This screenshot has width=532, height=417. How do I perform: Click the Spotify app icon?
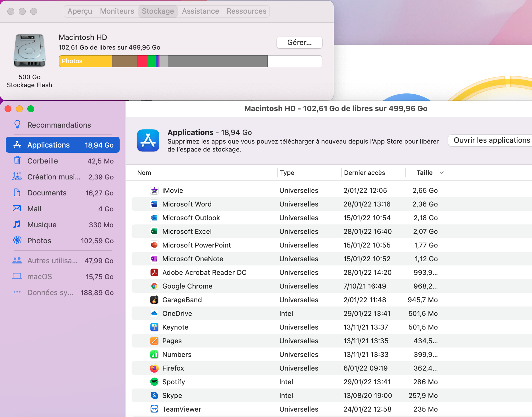pyautogui.click(x=154, y=382)
